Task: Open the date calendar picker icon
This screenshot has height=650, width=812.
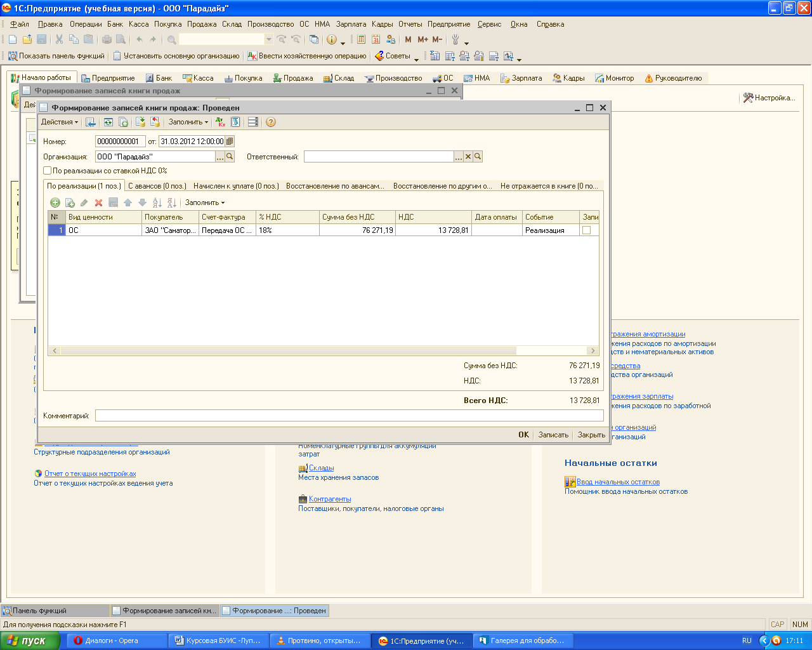Action: point(230,142)
